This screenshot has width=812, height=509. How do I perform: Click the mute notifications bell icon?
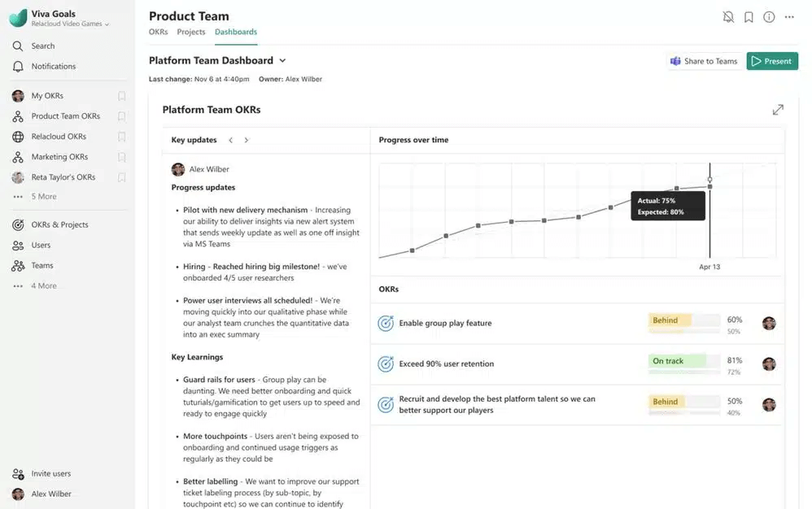tap(728, 17)
